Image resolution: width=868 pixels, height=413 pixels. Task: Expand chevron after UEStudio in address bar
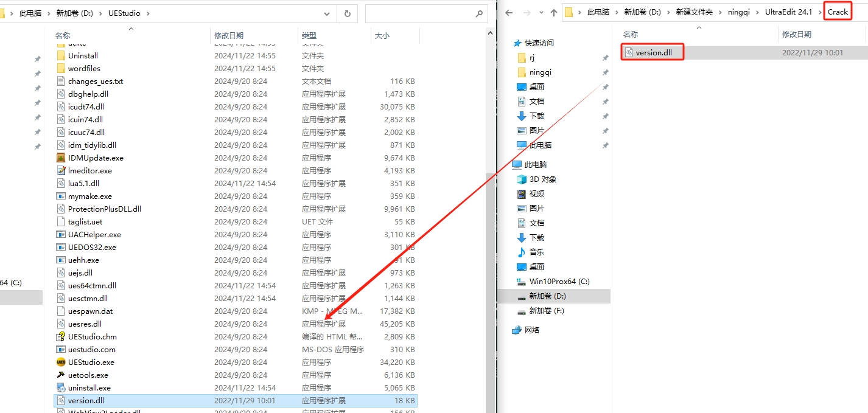coord(148,13)
